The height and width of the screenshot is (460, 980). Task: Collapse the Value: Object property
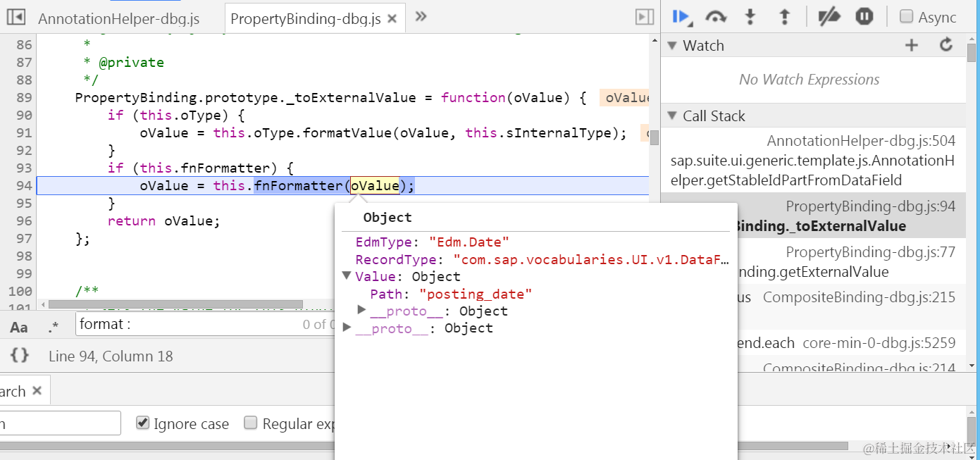point(347,276)
